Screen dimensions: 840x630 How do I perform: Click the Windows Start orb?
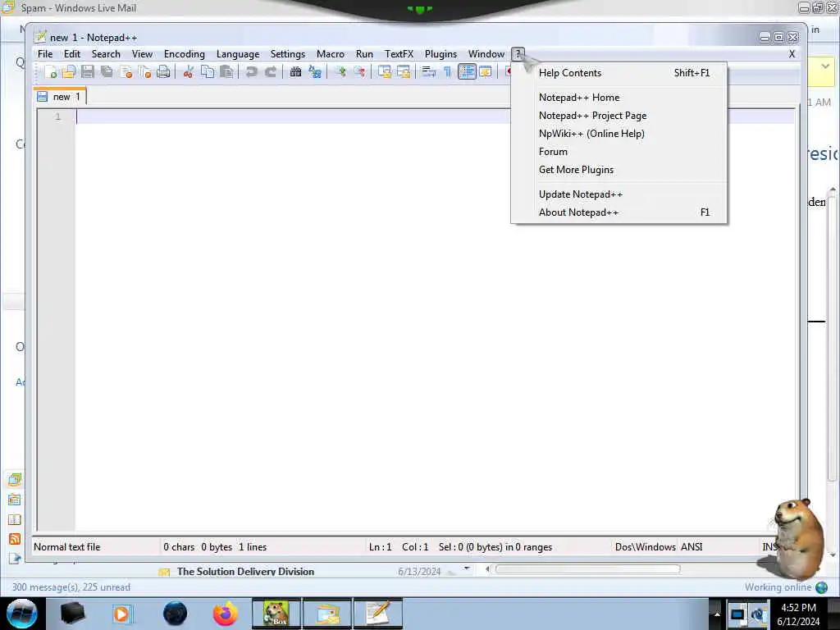point(21,614)
